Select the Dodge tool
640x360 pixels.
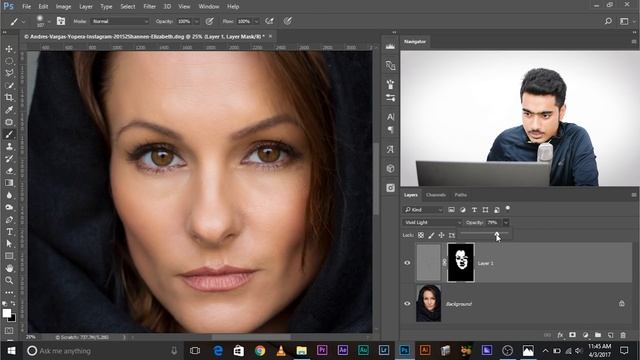point(9,207)
